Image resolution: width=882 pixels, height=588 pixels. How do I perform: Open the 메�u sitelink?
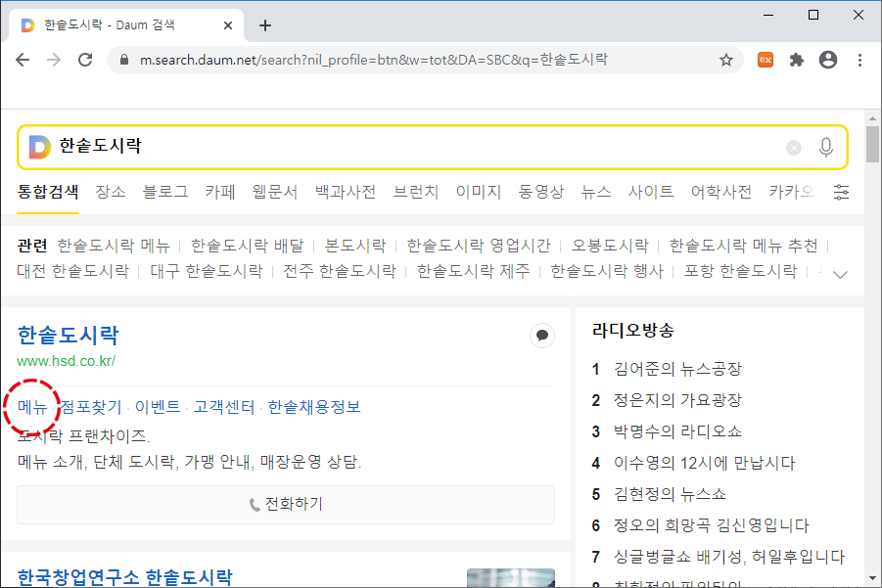point(32,406)
